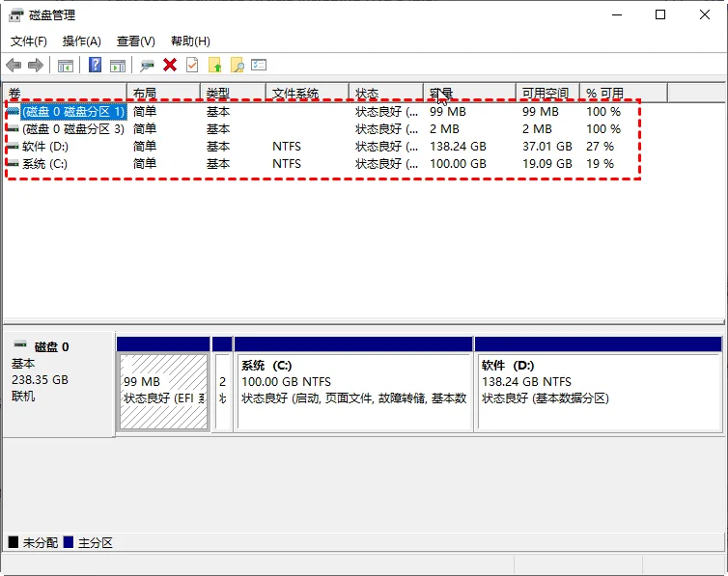Click the 磁盘 0 disk icon
Screen dimensions: 728x576
(20, 344)
